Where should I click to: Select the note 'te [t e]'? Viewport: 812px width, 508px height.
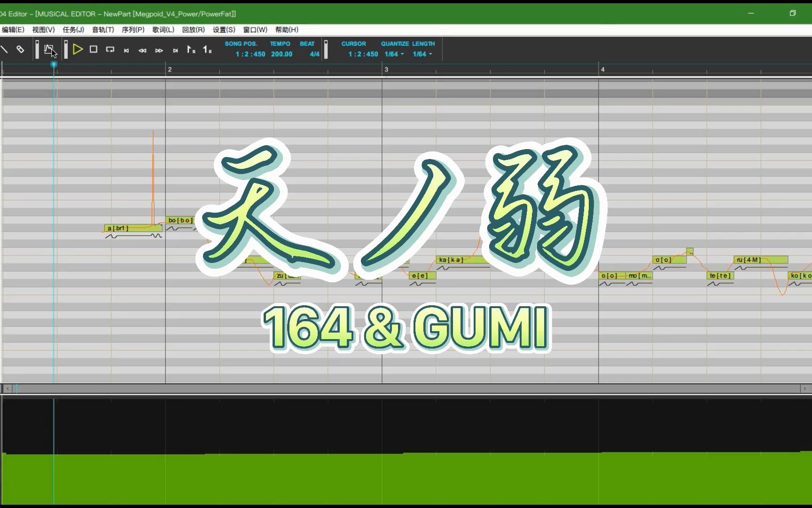[x=720, y=276]
